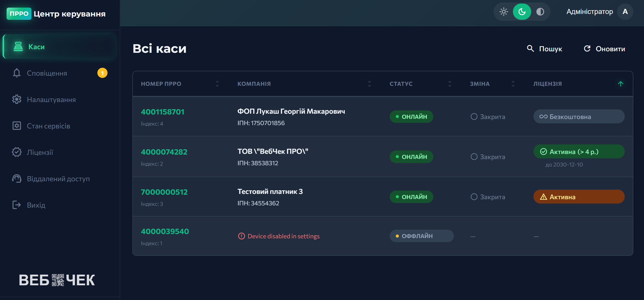Click the Віддалений доступ headset icon

(17, 179)
